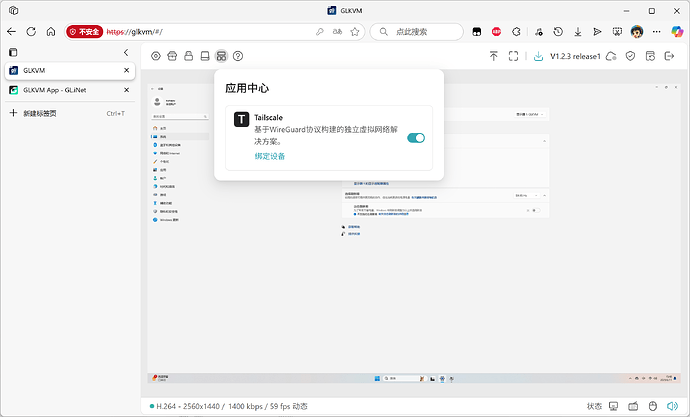Click the browser address bar URL
The image size is (690, 417).
click(x=200, y=32)
